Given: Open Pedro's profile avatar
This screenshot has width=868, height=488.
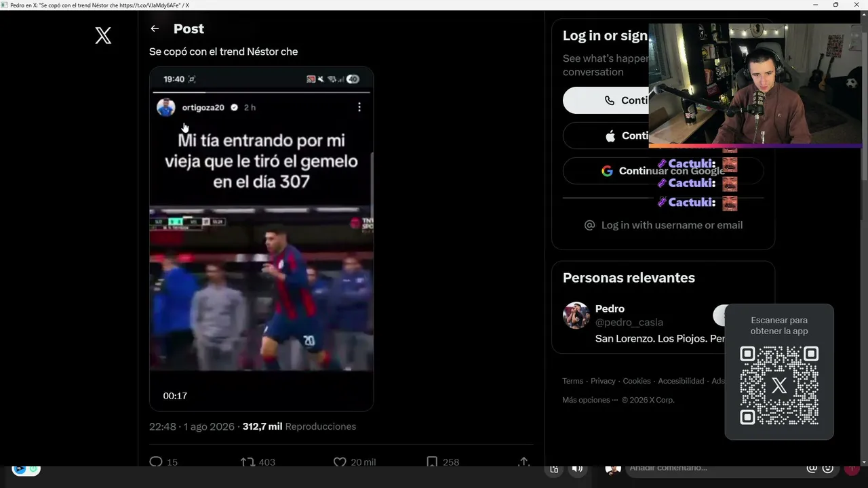Looking at the screenshot, I should tap(576, 315).
